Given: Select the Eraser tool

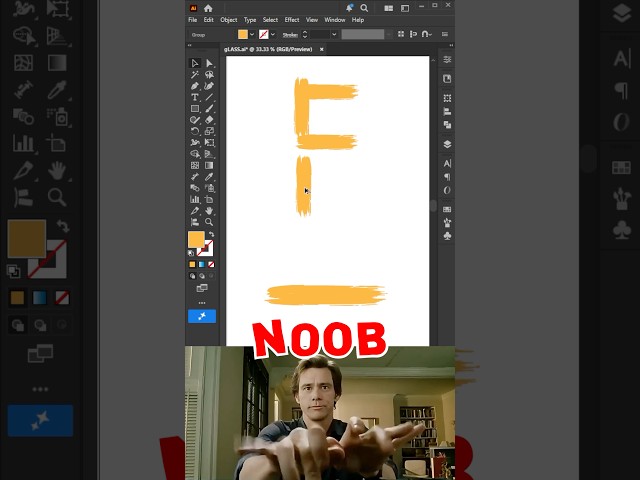Looking at the screenshot, I should pyautogui.click(x=209, y=120).
